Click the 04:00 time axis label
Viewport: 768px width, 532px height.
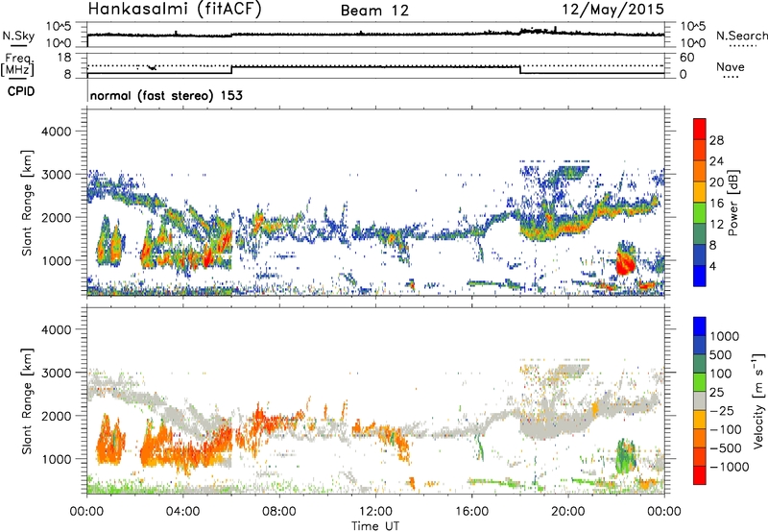pyautogui.click(x=182, y=512)
